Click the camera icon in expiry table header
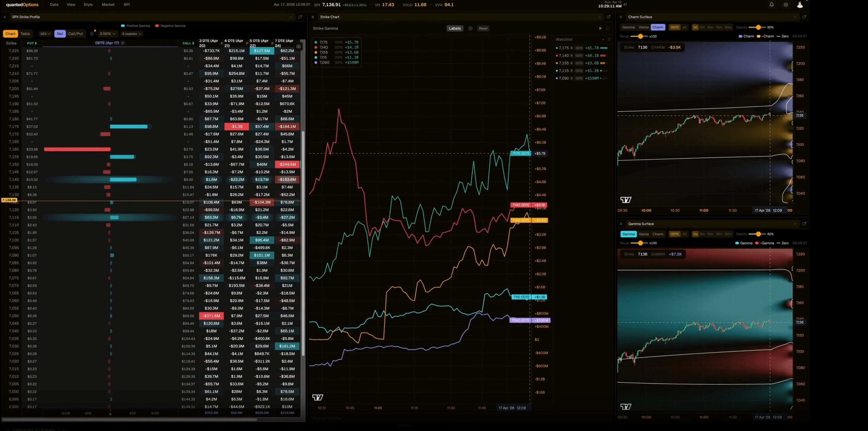This screenshot has width=868, height=431. click(x=298, y=46)
